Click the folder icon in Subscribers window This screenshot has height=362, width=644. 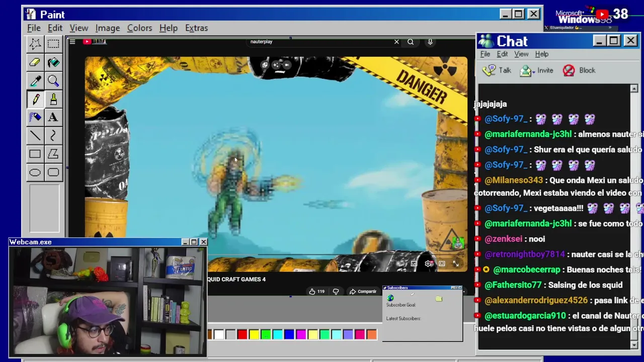[x=439, y=299]
